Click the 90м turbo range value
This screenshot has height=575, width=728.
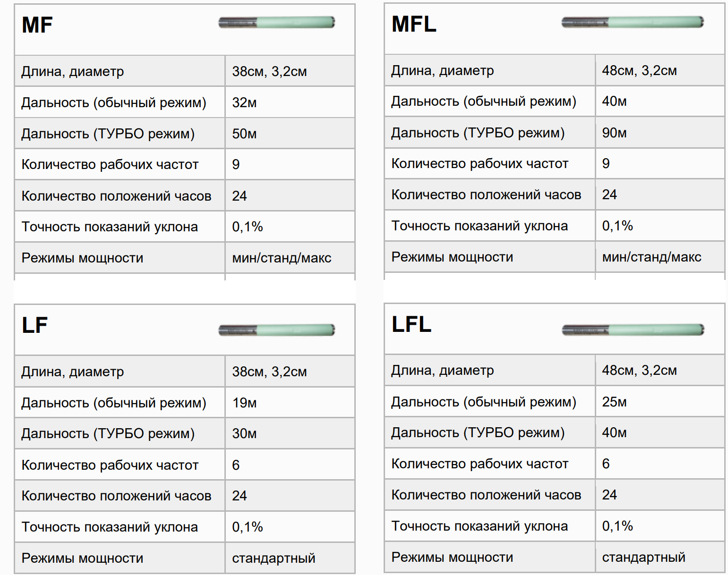[614, 133]
